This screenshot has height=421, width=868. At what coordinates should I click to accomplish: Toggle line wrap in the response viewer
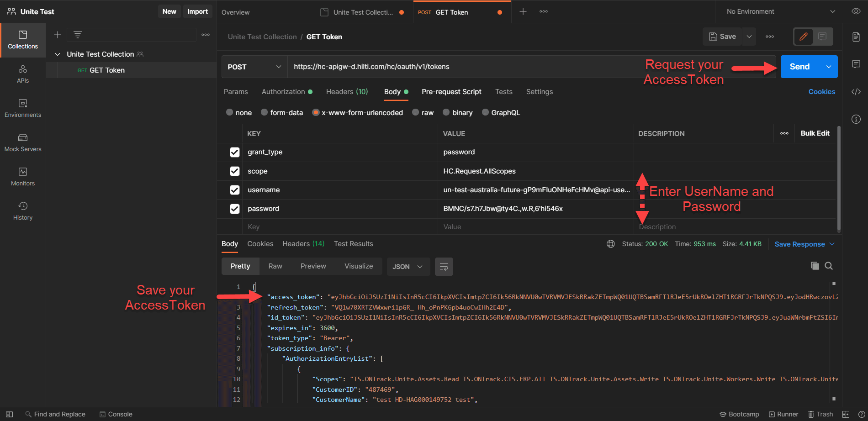444,267
